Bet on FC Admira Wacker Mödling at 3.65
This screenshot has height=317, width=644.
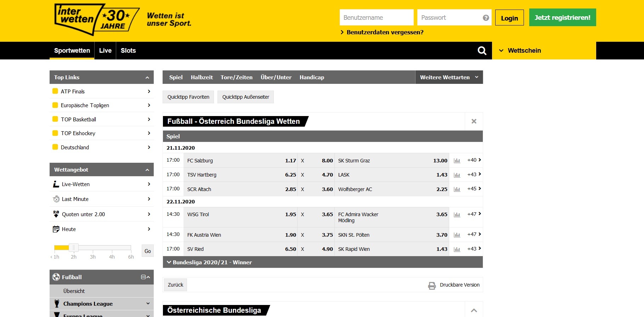392,217
